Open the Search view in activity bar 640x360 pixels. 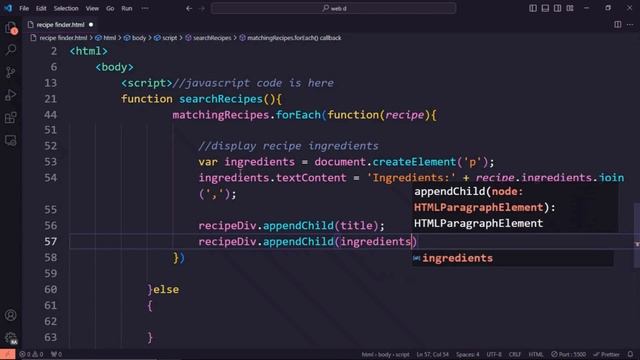click(11, 50)
